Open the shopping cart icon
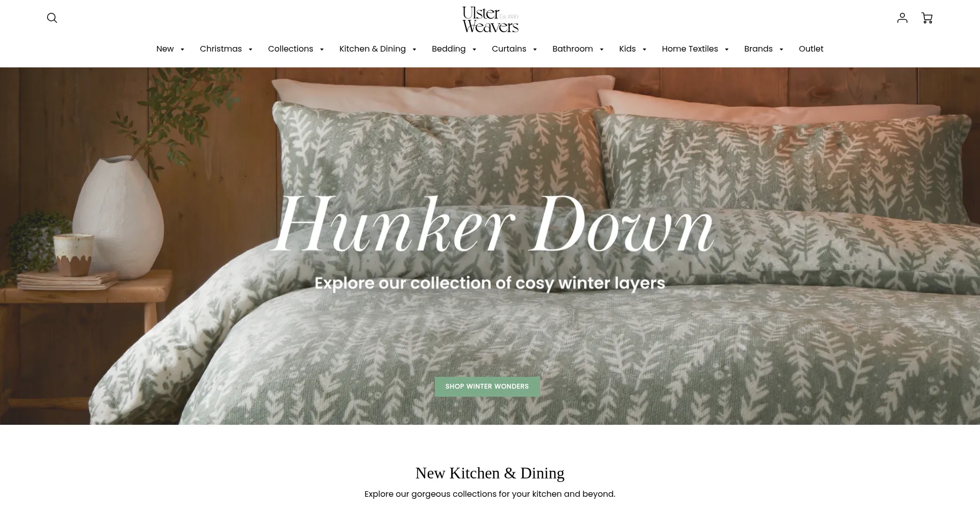The image size is (980, 507). point(927,18)
